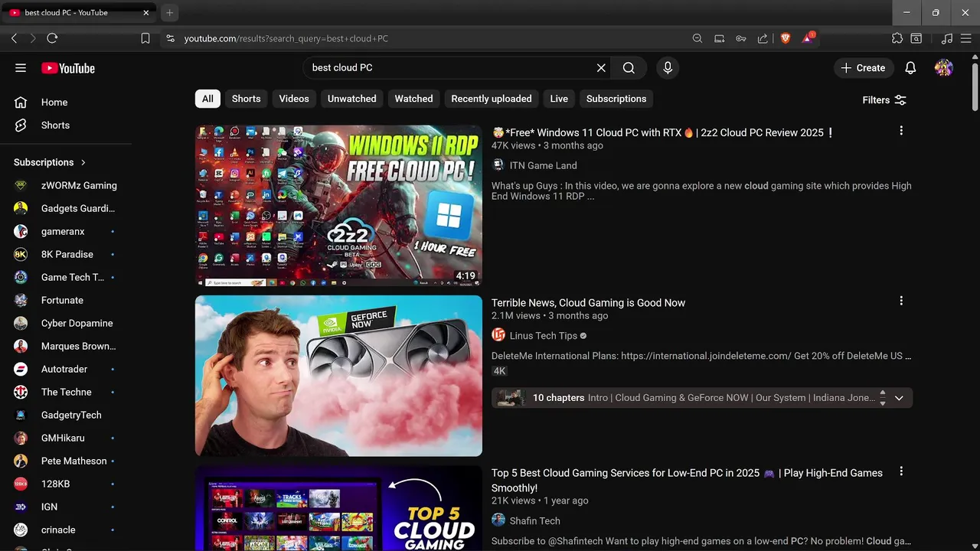Open the account avatar menu
This screenshot has width=980, height=551.
click(943, 68)
